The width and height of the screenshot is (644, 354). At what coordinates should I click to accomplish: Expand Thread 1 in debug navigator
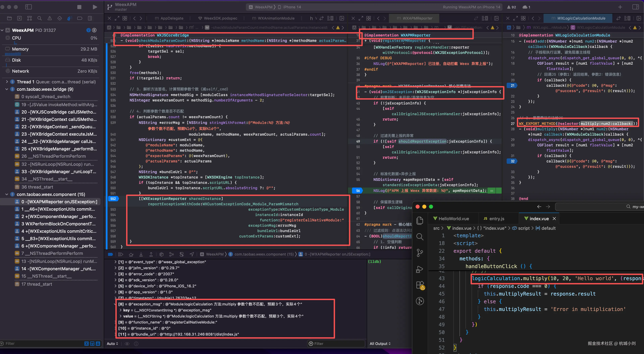click(7, 82)
